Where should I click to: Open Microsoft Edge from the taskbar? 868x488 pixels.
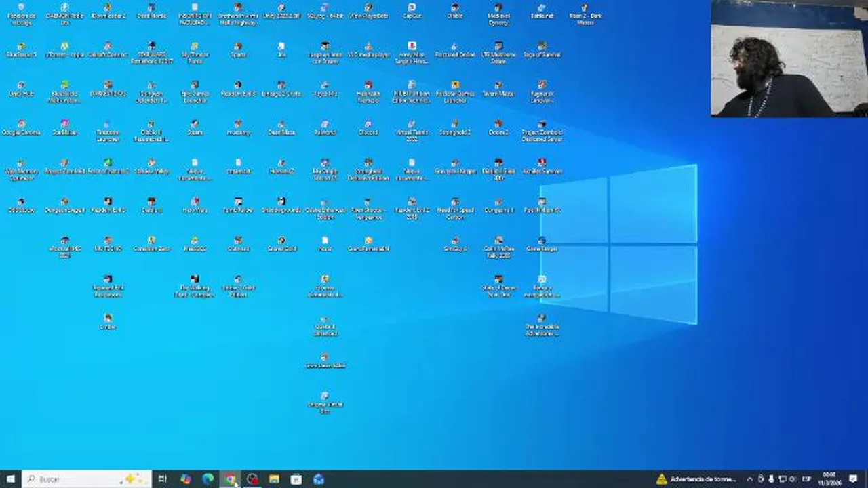pos(208,479)
